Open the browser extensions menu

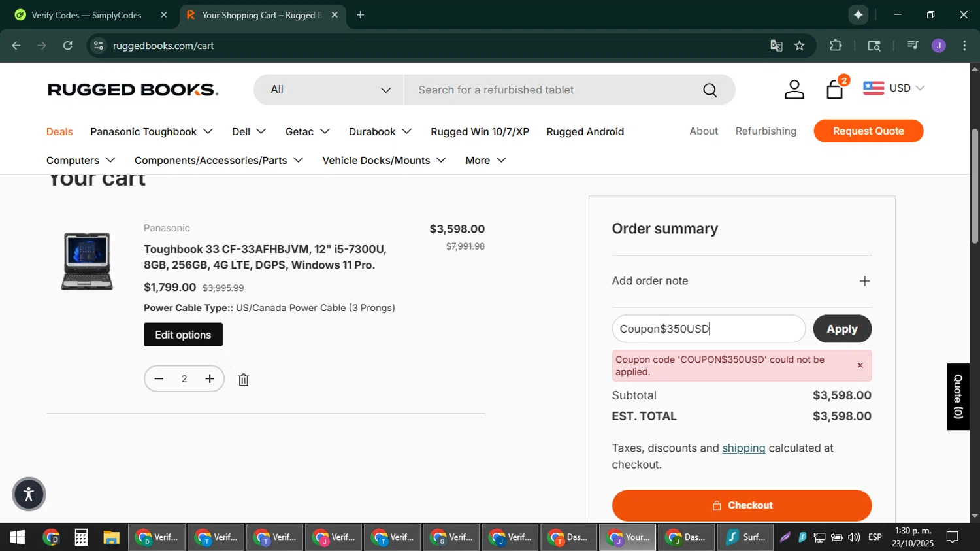click(x=836, y=46)
